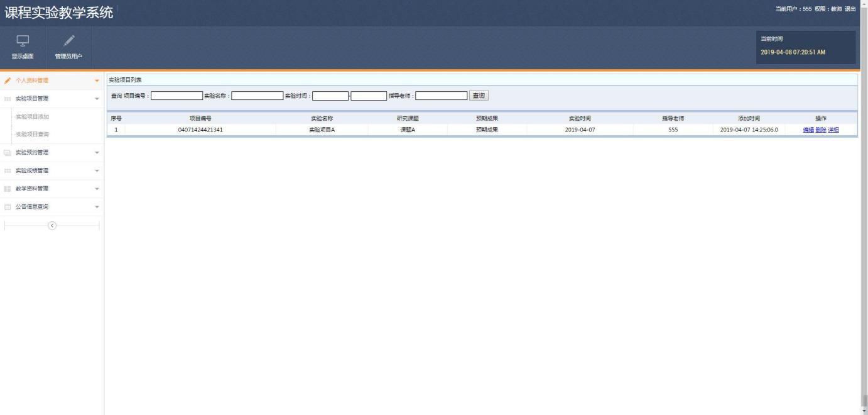Click the 编辑 link in row 1

808,130
